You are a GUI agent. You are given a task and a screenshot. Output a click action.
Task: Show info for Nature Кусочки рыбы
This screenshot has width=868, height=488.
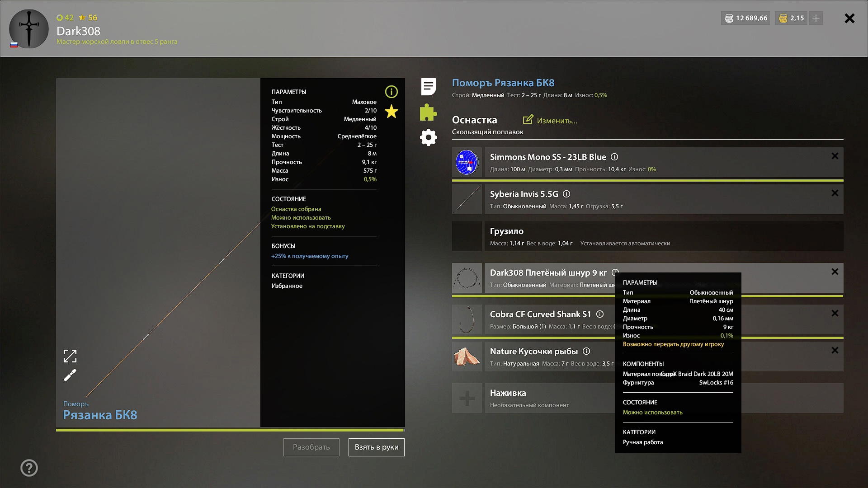(x=586, y=351)
